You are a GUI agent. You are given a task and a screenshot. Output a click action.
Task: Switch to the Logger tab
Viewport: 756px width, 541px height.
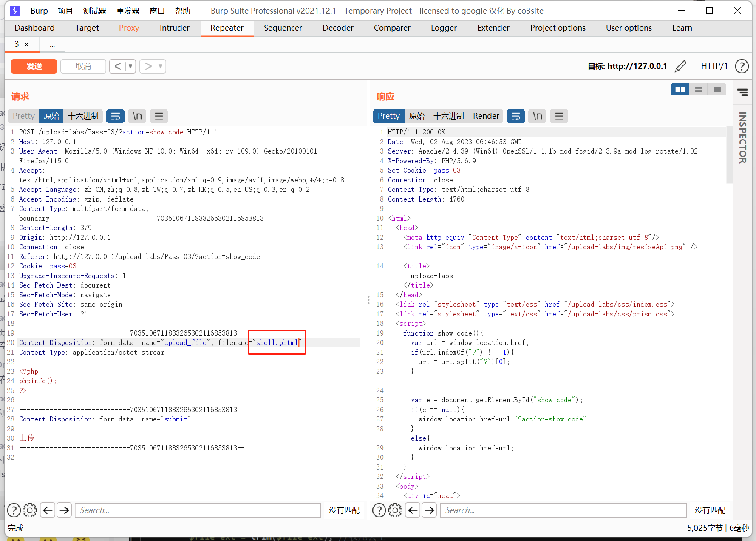(x=444, y=28)
